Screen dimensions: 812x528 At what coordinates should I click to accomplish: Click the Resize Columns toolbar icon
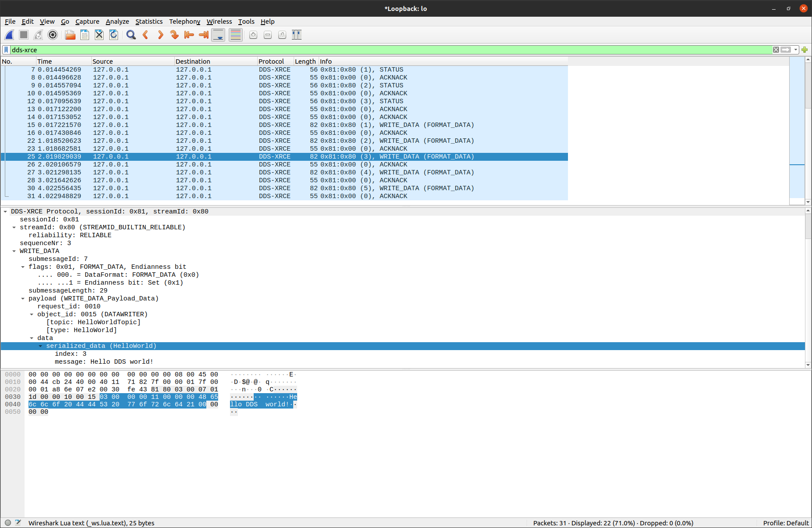297,35
